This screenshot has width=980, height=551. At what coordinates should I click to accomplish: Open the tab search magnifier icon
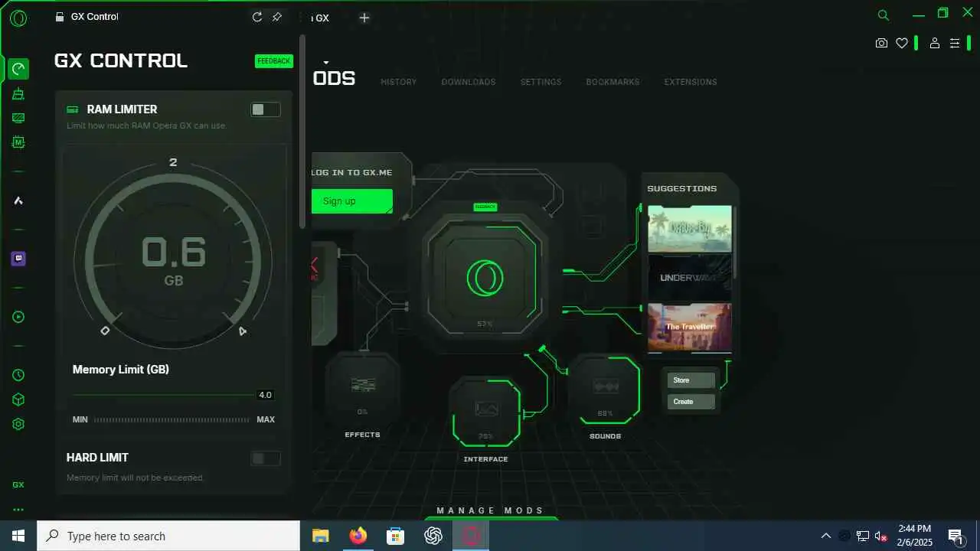pos(884,15)
